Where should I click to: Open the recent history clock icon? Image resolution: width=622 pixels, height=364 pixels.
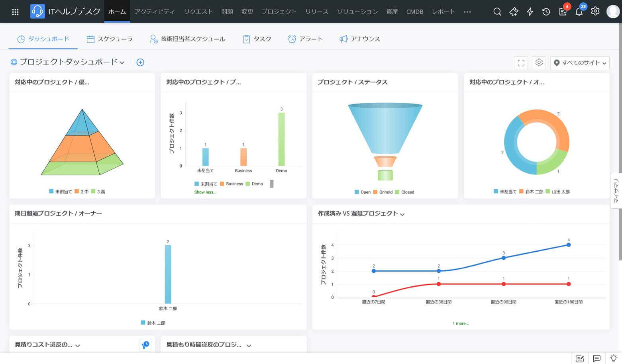tap(546, 12)
